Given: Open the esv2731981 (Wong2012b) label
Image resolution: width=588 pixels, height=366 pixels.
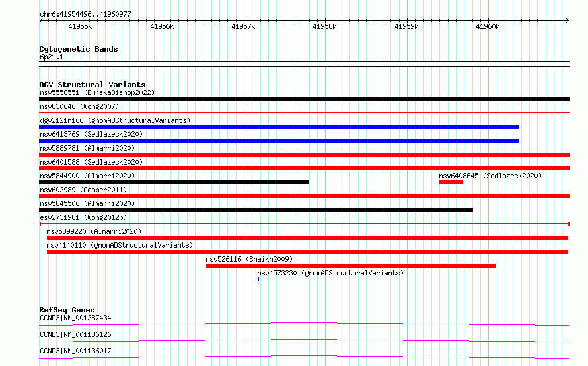Looking at the screenshot, I should pyautogui.click(x=83, y=217).
